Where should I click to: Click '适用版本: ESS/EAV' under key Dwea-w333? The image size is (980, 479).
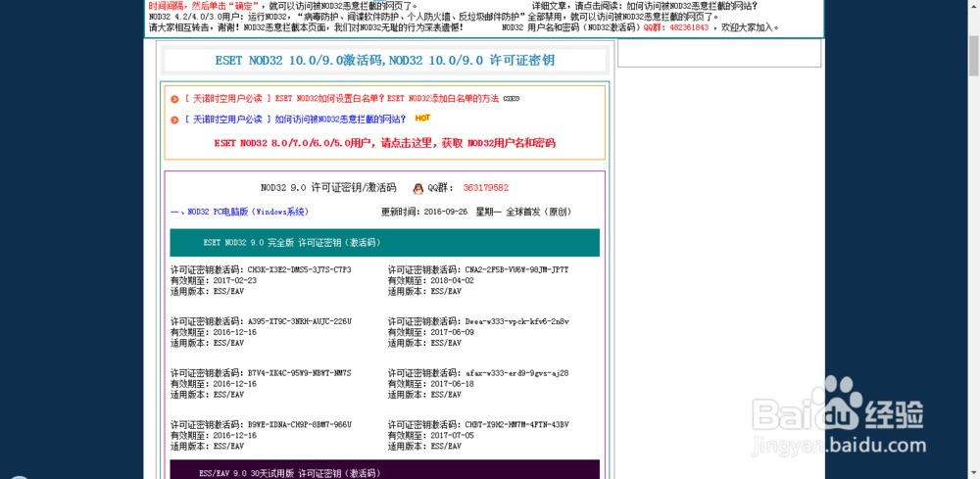[424, 342]
